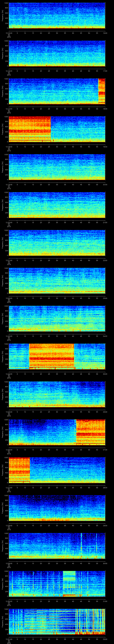Select the spectrogram panel starting at 12:16:00

57,54
